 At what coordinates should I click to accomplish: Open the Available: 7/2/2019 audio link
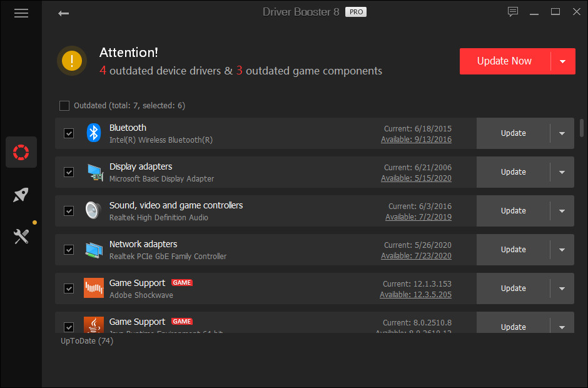click(418, 217)
